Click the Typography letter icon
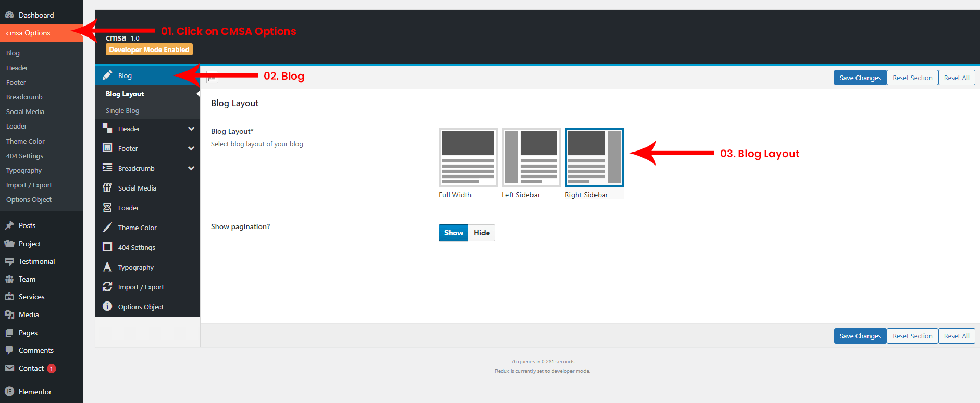The width and height of the screenshot is (980, 403). (107, 267)
